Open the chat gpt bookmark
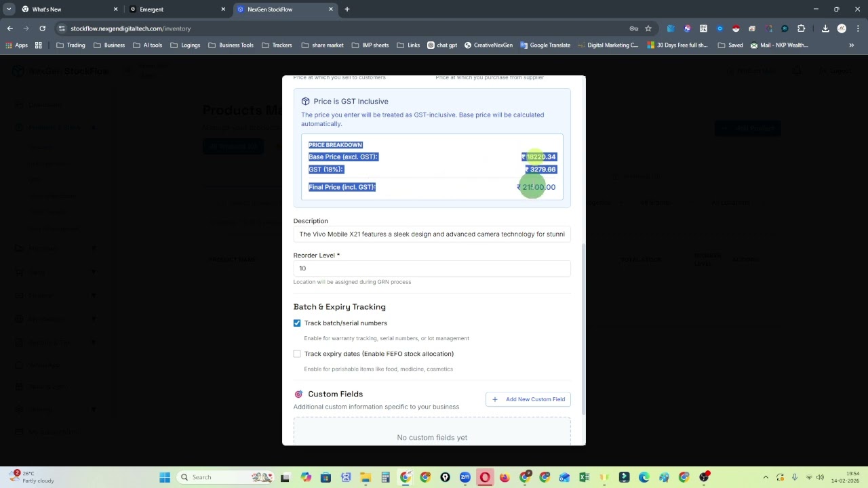The image size is (868, 488). [x=441, y=45]
